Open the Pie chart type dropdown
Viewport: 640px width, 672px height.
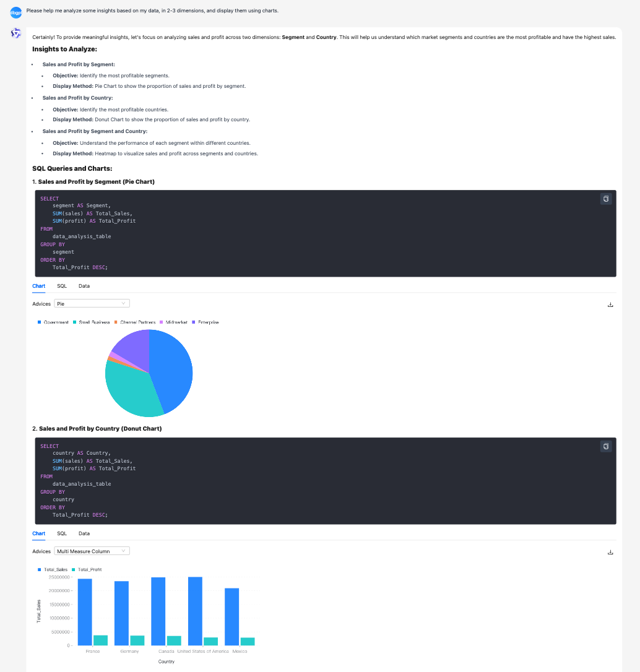pos(92,304)
